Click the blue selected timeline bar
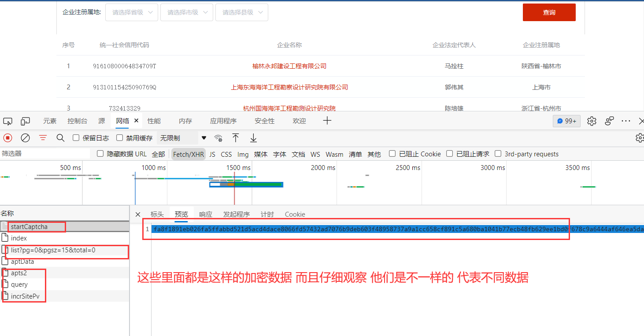 tap(246, 185)
